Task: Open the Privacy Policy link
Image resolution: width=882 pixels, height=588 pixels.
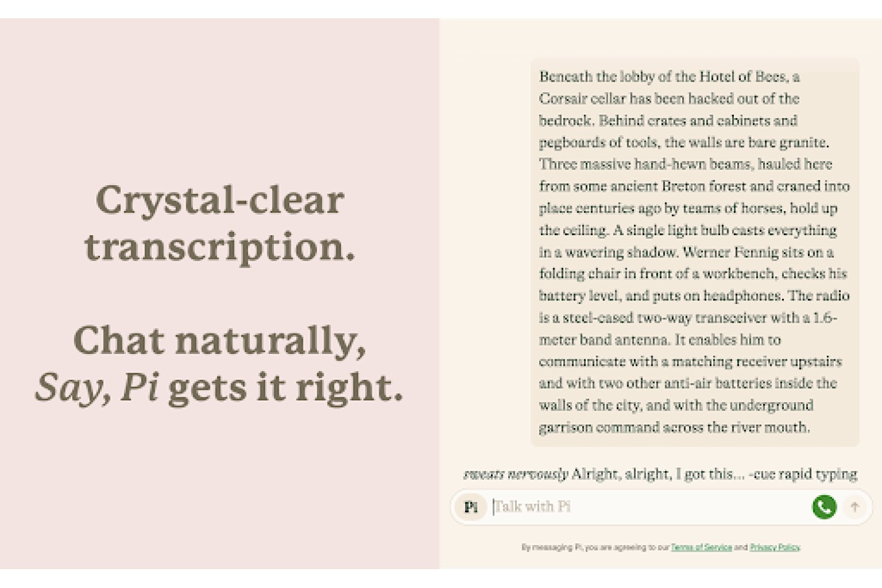Action: coord(775,547)
